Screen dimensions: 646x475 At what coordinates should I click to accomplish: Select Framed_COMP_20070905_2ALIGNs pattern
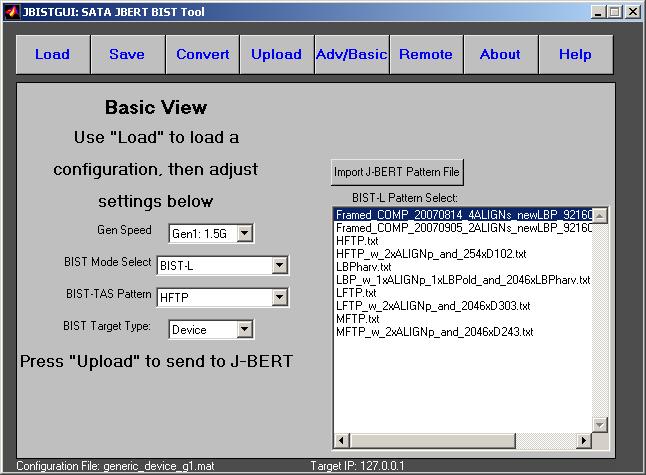pos(463,228)
